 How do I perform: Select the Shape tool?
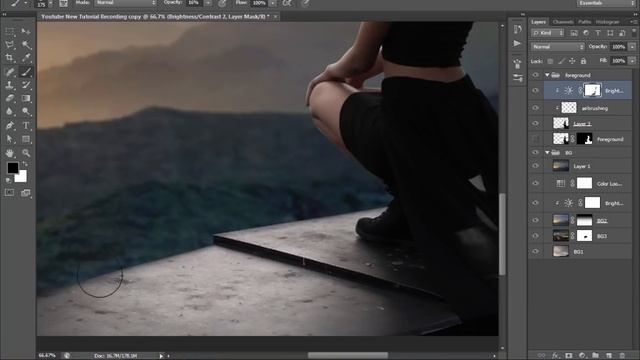(x=26, y=139)
